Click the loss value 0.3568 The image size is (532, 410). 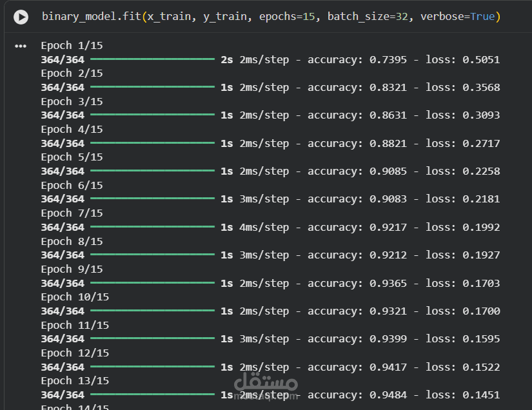[481, 88]
